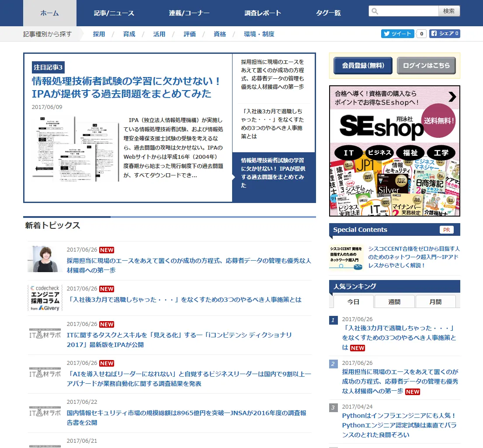483x448 pixels.
Task: Select the 環境・制度 category link
Action: coord(259,34)
